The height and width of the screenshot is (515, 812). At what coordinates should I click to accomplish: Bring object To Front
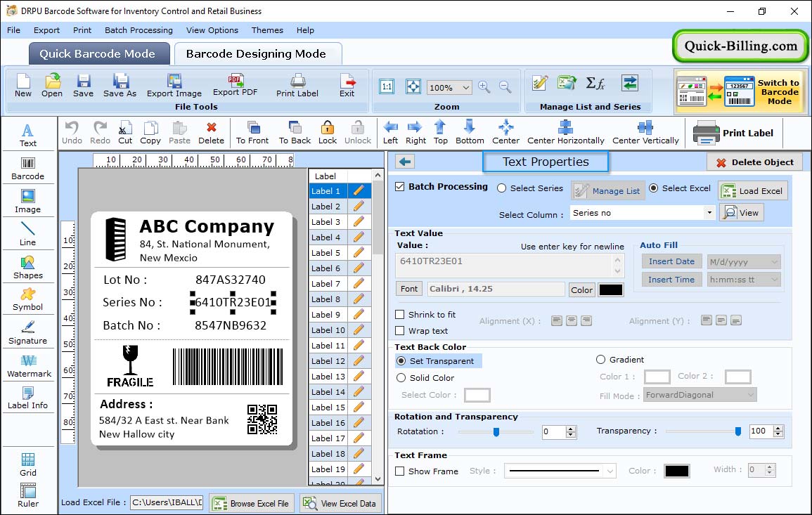252,133
